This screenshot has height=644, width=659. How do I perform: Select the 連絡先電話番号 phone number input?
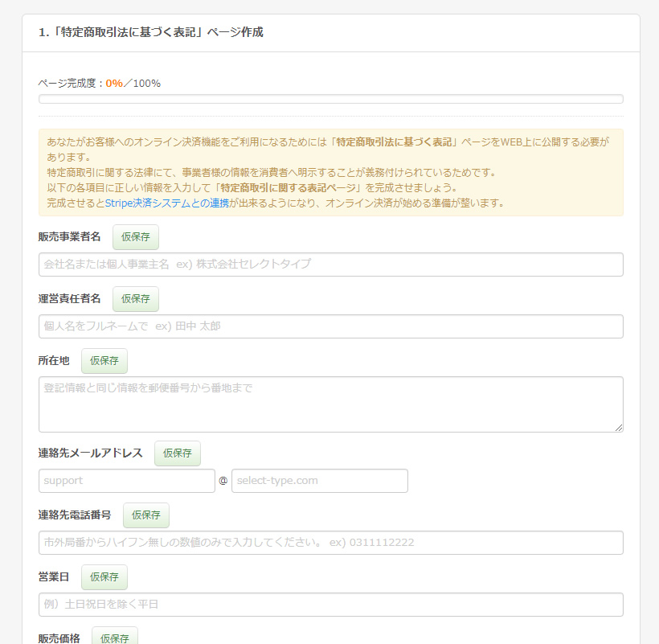click(x=330, y=543)
